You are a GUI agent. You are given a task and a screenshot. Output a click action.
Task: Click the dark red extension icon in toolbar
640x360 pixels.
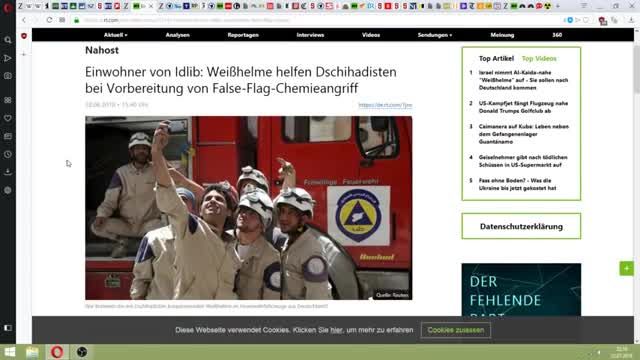click(602, 20)
